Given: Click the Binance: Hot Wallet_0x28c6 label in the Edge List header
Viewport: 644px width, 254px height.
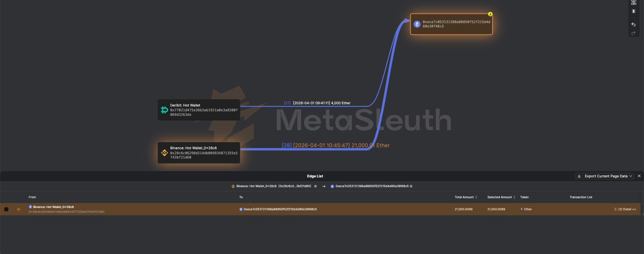Looking at the screenshot, I should tap(256, 186).
